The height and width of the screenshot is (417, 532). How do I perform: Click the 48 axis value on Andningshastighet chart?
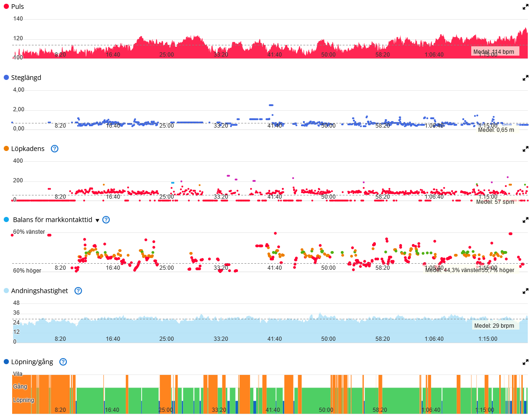pyautogui.click(x=16, y=303)
